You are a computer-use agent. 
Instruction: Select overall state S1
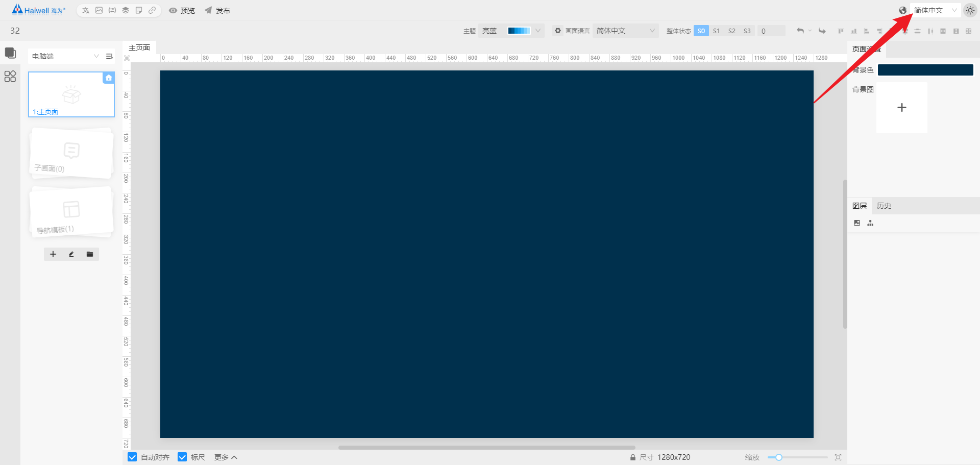coord(717,31)
